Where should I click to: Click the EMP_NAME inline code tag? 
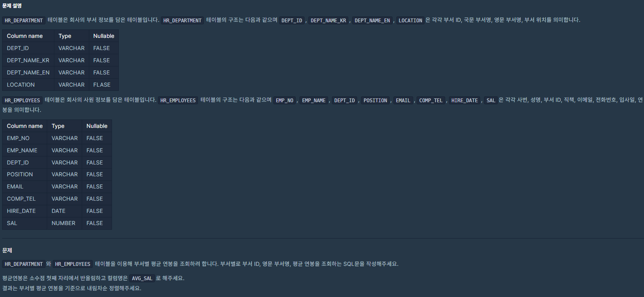tap(314, 101)
